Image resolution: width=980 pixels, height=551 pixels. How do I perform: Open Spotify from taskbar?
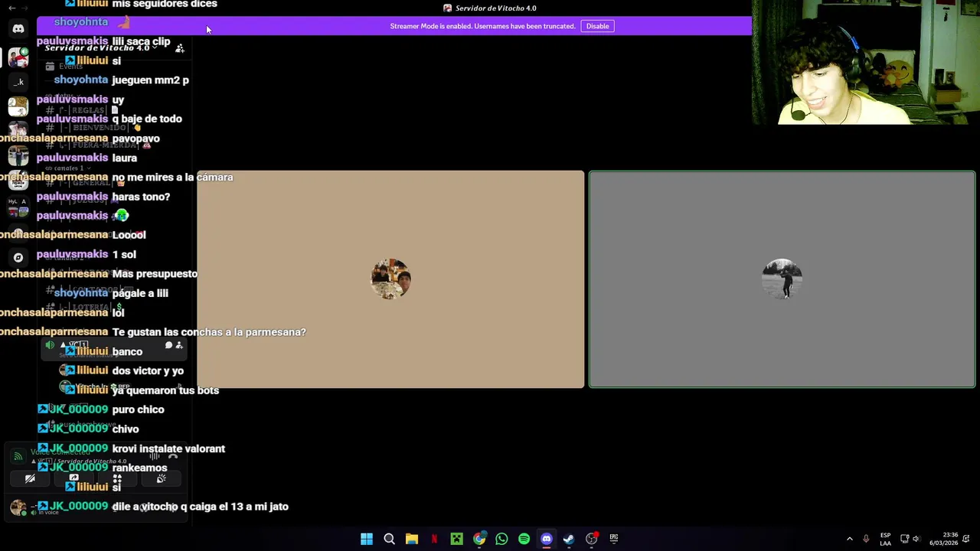(x=524, y=539)
